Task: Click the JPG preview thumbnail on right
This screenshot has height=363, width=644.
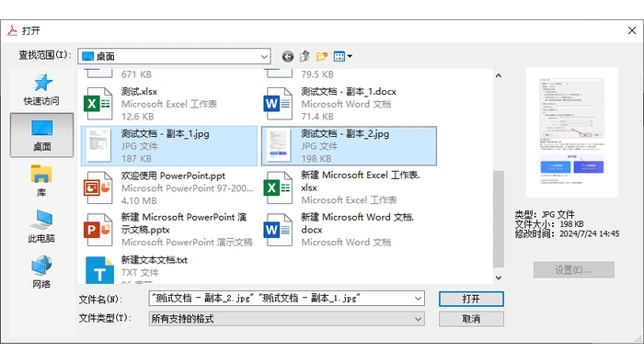Action: click(x=571, y=132)
